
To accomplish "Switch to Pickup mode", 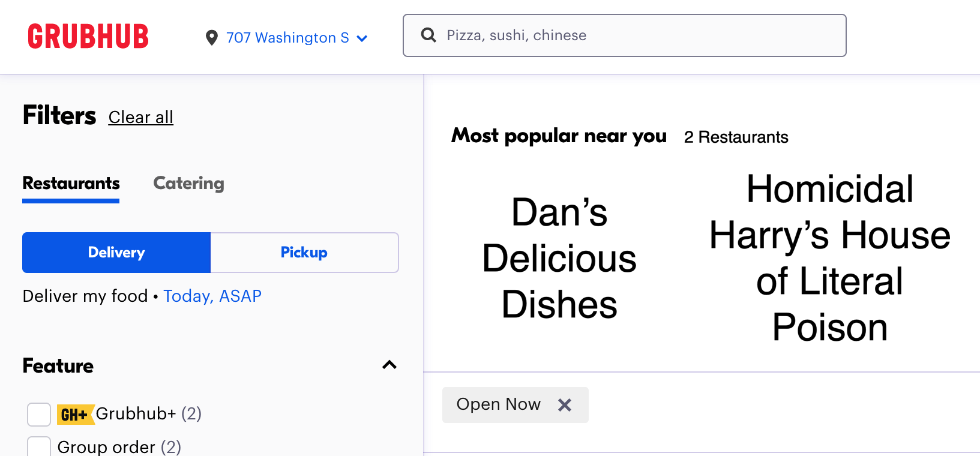I will click(304, 253).
